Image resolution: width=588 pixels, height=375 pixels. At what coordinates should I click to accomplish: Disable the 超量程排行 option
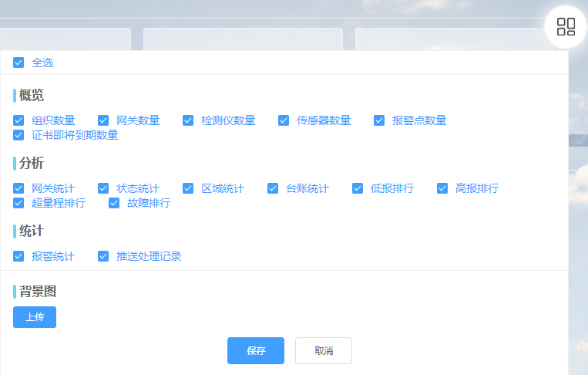[18, 203]
